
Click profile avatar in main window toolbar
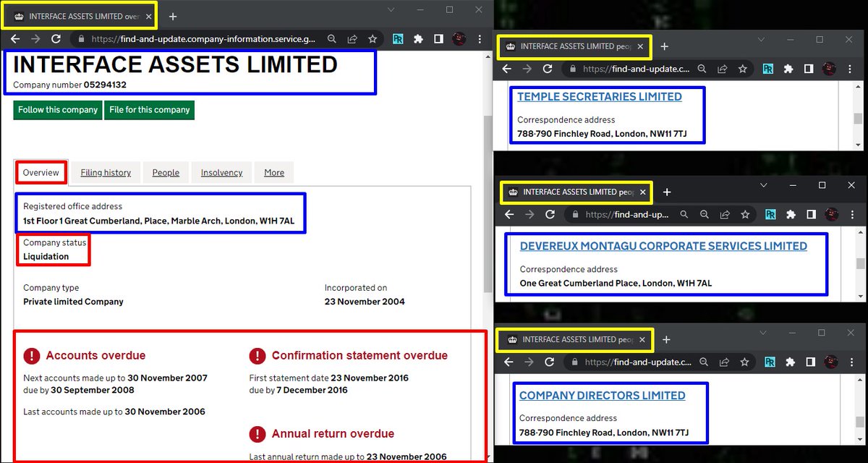click(459, 39)
